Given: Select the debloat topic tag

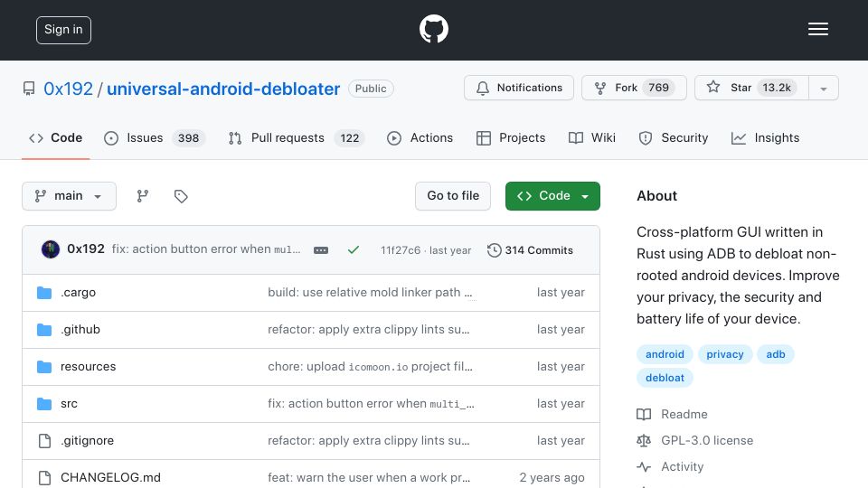Looking at the screenshot, I should [x=665, y=378].
